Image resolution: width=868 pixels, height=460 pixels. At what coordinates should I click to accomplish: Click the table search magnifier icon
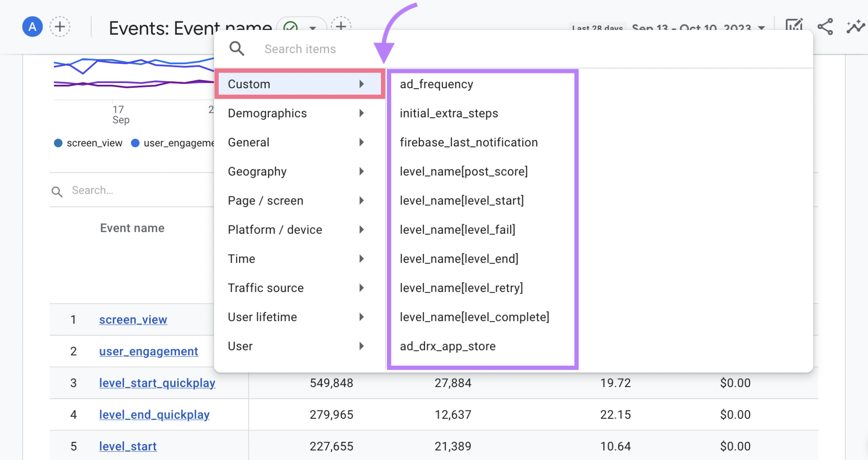[x=57, y=191]
